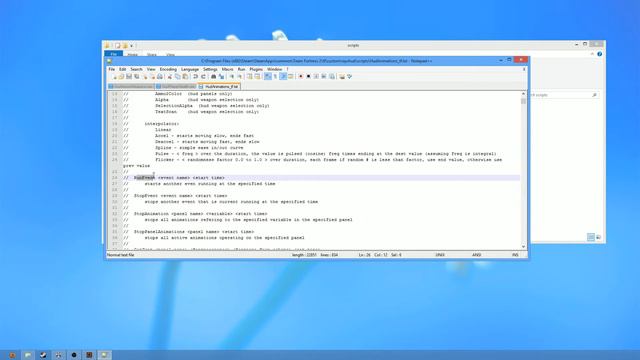The height and width of the screenshot is (360, 640).
Task: Click the Copy toolbar icon
Action: click(178, 77)
